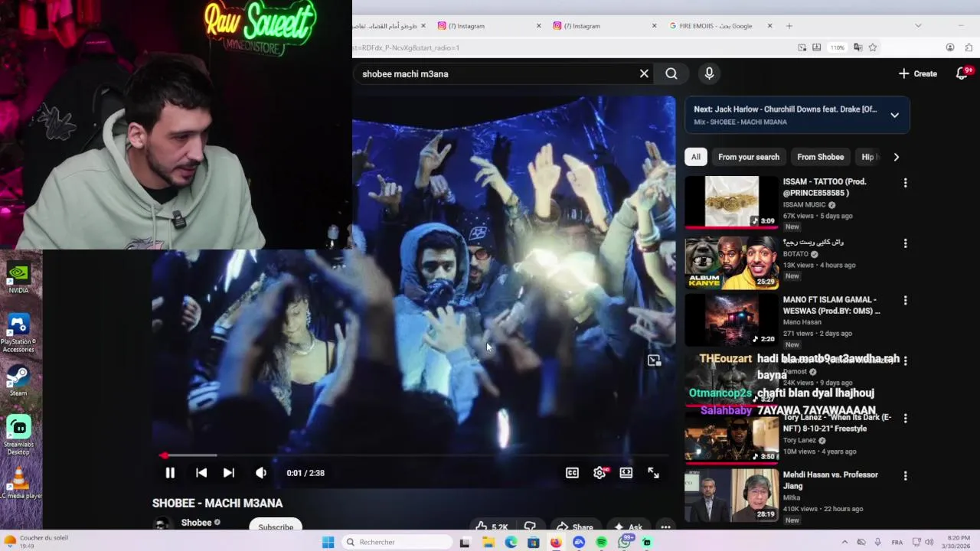
Task: Open the Windows Start menu
Action: (x=328, y=542)
